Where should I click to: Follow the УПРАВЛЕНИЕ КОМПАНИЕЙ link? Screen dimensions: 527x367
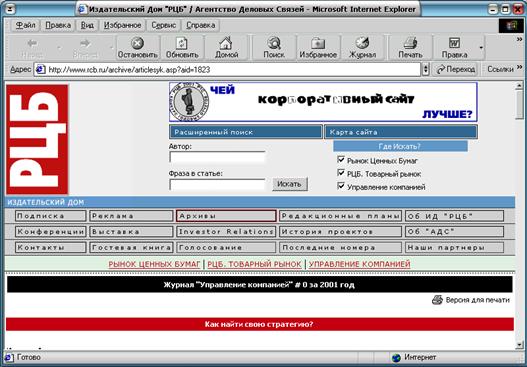coord(360,264)
